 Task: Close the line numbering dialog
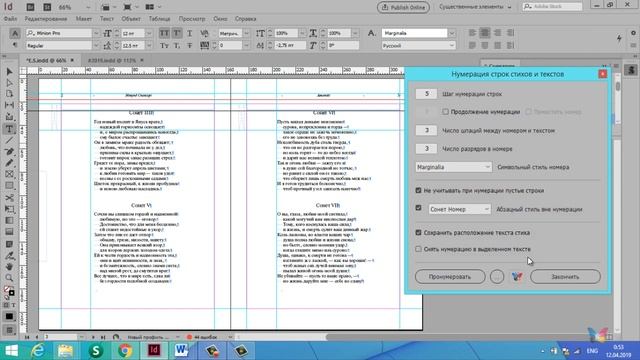tap(602, 74)
